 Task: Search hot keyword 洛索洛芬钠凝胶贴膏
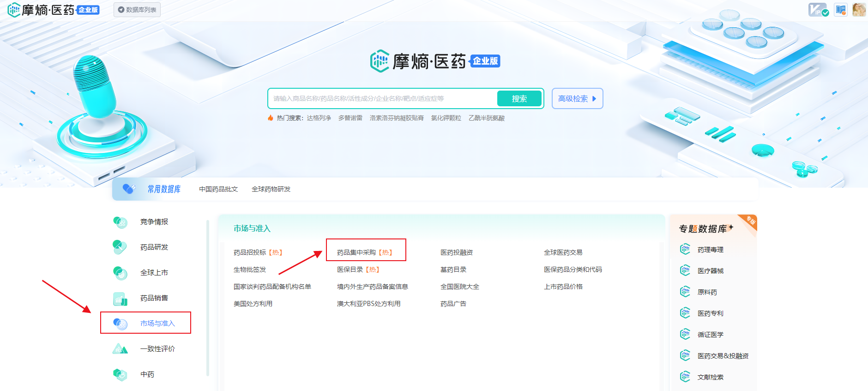tap(397, 118)
